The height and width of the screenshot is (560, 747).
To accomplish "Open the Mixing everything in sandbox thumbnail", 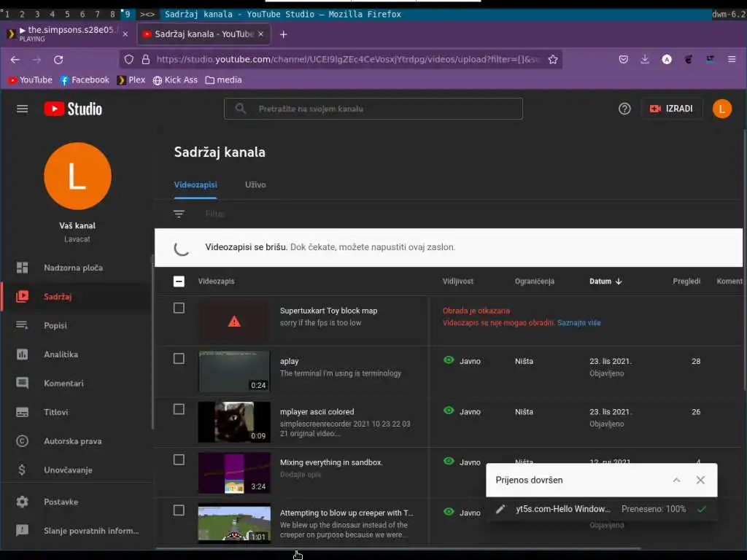I will point(234,472).
